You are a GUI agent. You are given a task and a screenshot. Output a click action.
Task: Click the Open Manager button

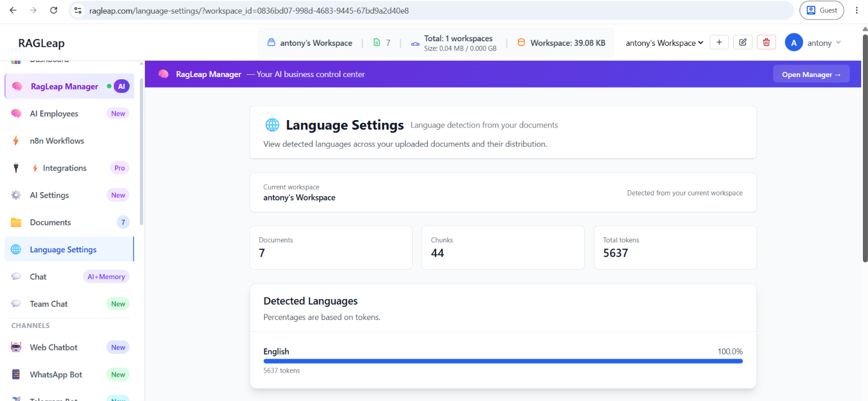point(811,74)
